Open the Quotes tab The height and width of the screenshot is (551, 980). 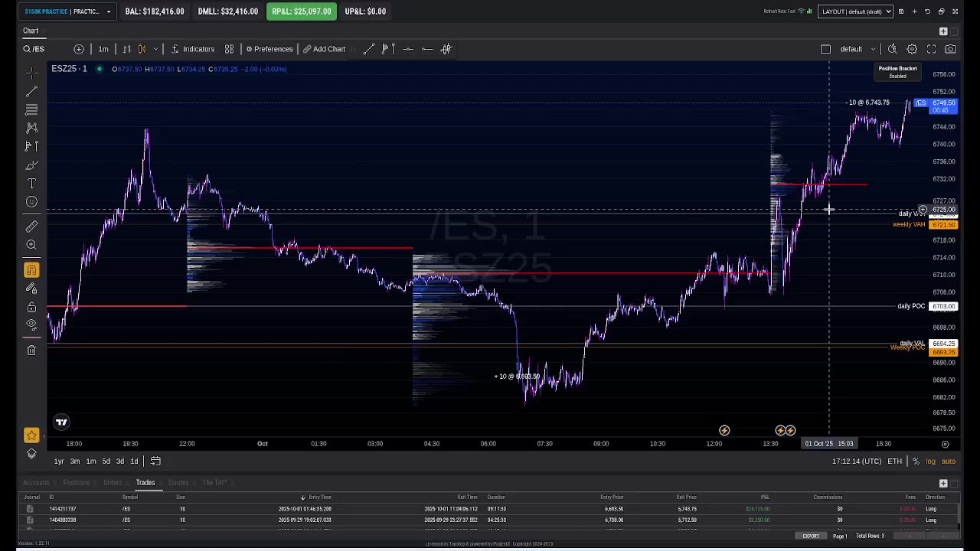[x=178, y=483]
